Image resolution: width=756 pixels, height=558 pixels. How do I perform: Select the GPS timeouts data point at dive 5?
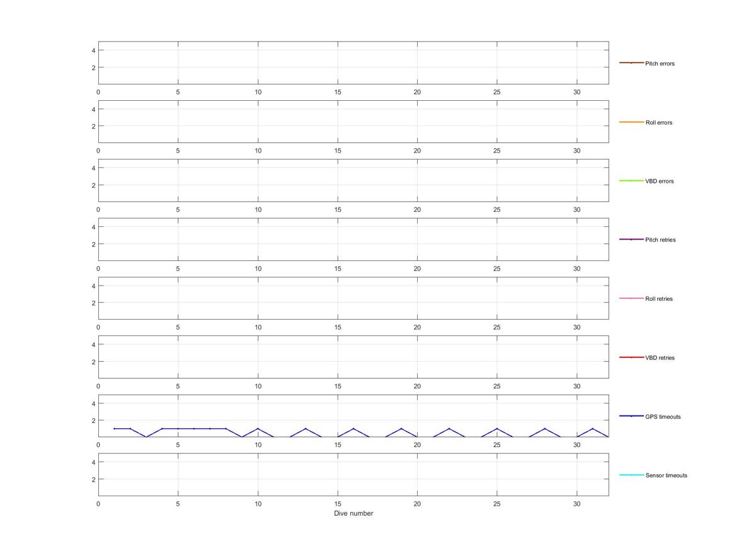click(x=178, y=429)
